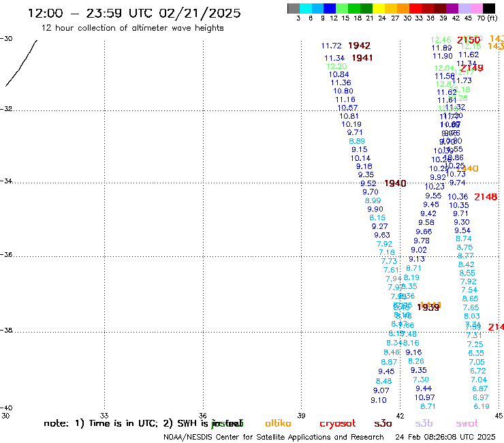This screenshot has height=443, width=504.
Task: Click the orange 30 ft legend swatch
Action: click(403, 9)
